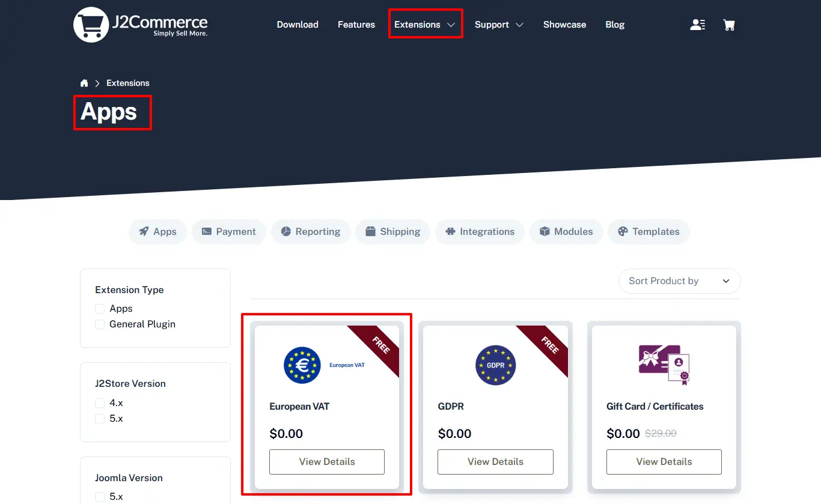Click the cube icon on Modules pill
The height and width of the screenshot is (504, 821).
(545, 231)
